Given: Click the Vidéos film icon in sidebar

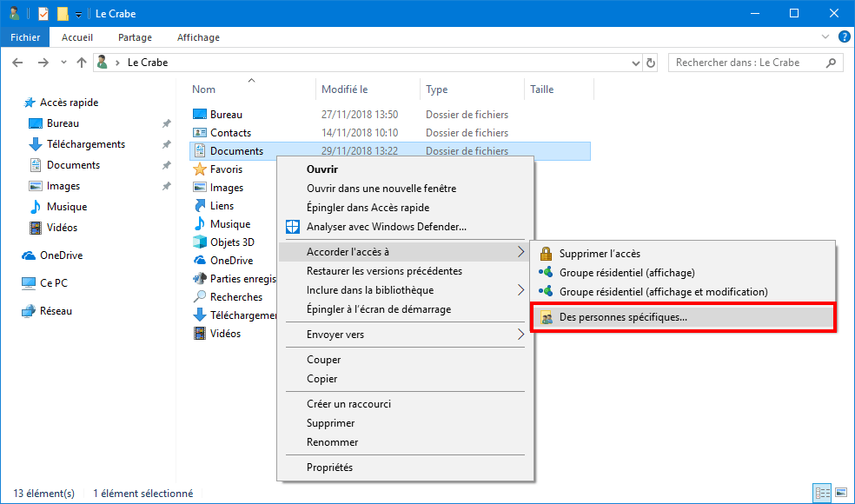Looking at the screenshot, I should pos(36,228).
